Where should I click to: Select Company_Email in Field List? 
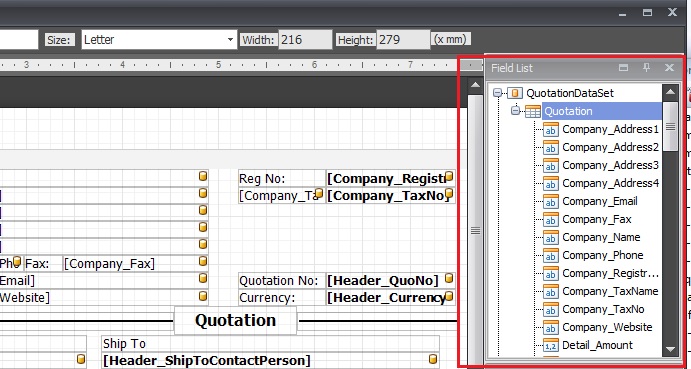click(600, 201)
